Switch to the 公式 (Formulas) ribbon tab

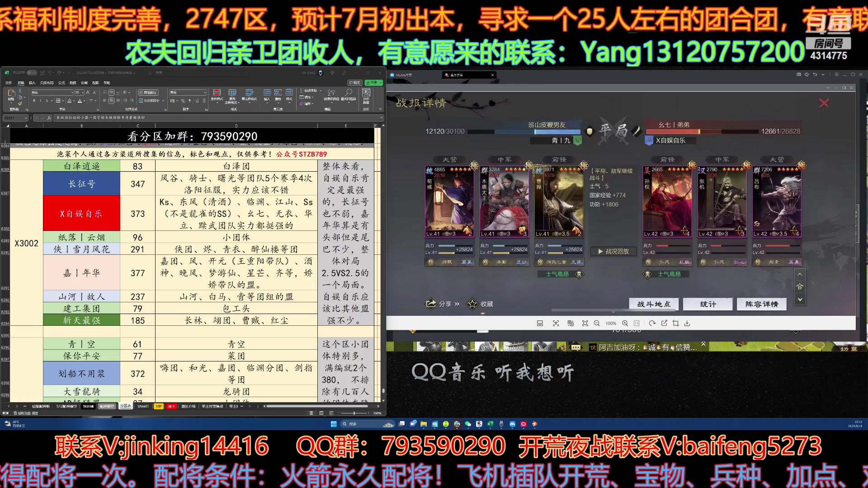(61, 83)
